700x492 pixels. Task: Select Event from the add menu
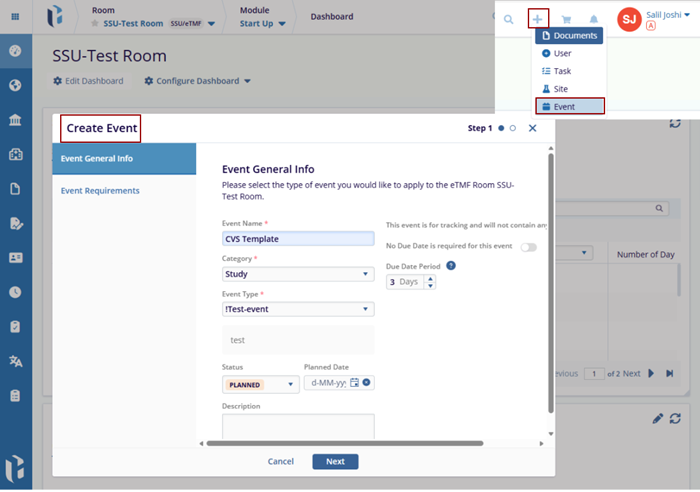point(569,106)
